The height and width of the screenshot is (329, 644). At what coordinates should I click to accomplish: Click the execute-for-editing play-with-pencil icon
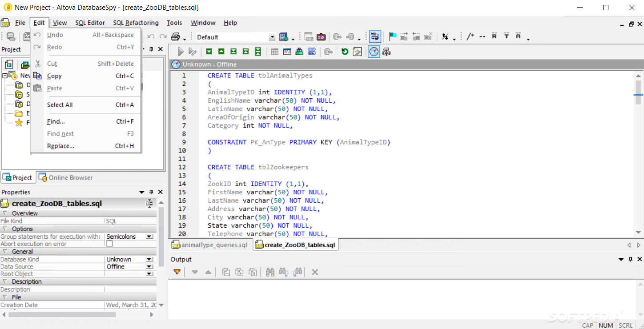click(193, 52)
